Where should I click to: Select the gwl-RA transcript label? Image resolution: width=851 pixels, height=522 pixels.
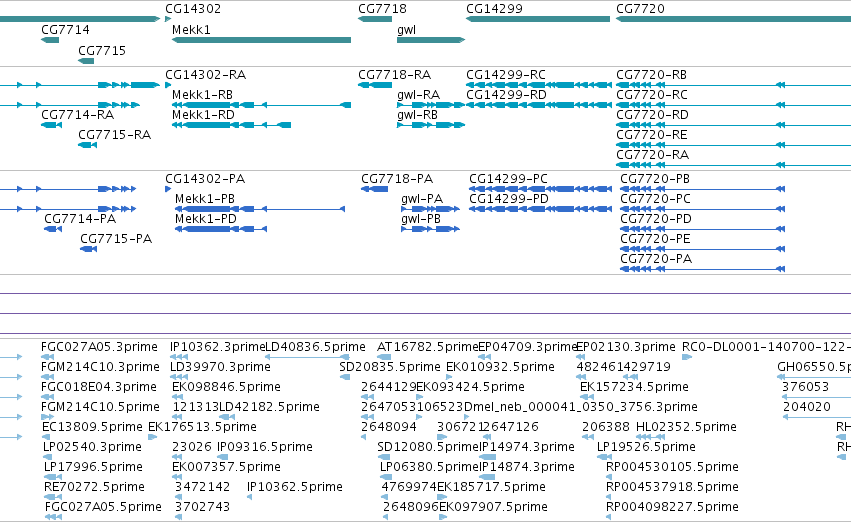pyautogui.click(x=418, y=95)
